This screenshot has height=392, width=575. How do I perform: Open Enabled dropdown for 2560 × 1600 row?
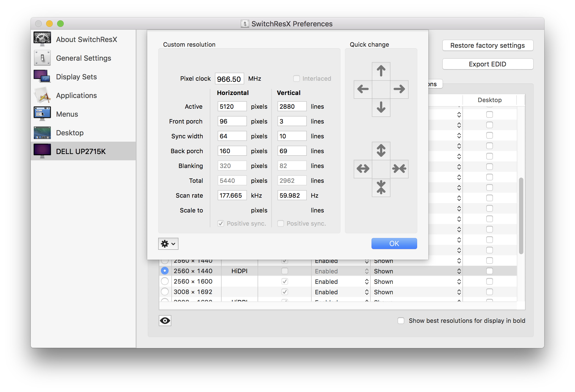pos(341,282)
